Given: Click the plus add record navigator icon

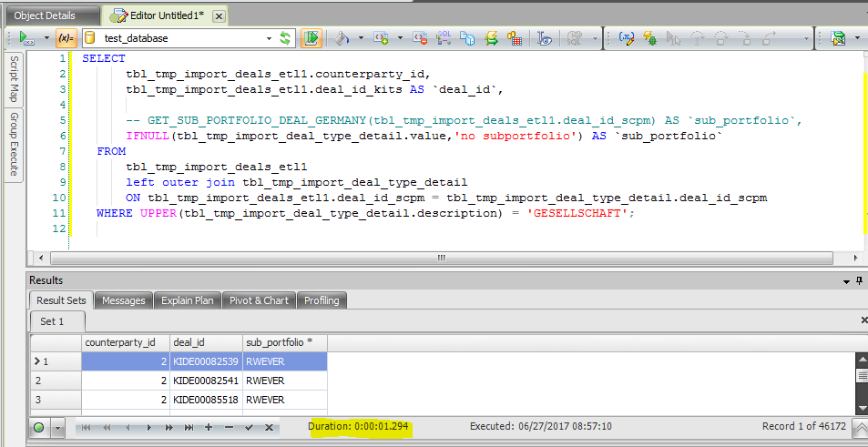Looking at the screenshot, I should click(209, 427).
